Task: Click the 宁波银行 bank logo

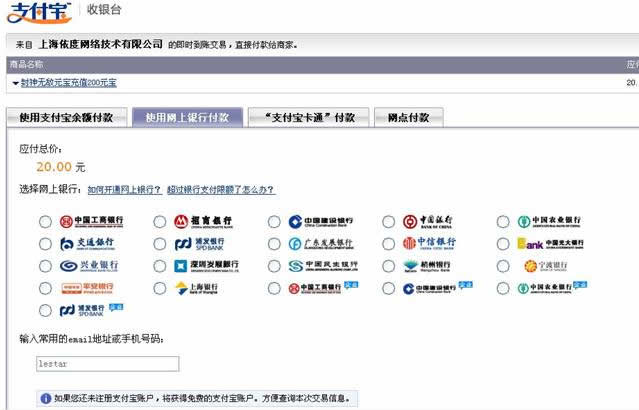Action: (545, 266)
